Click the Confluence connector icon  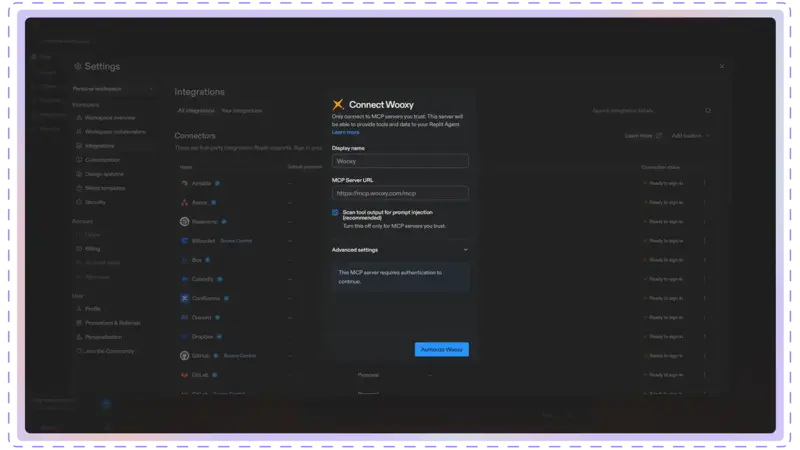185,298
